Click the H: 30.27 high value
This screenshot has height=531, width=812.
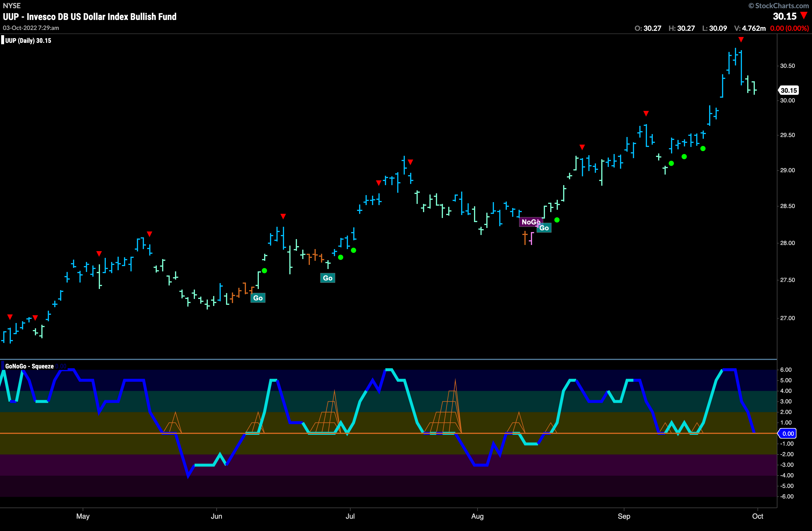point(681,28)
